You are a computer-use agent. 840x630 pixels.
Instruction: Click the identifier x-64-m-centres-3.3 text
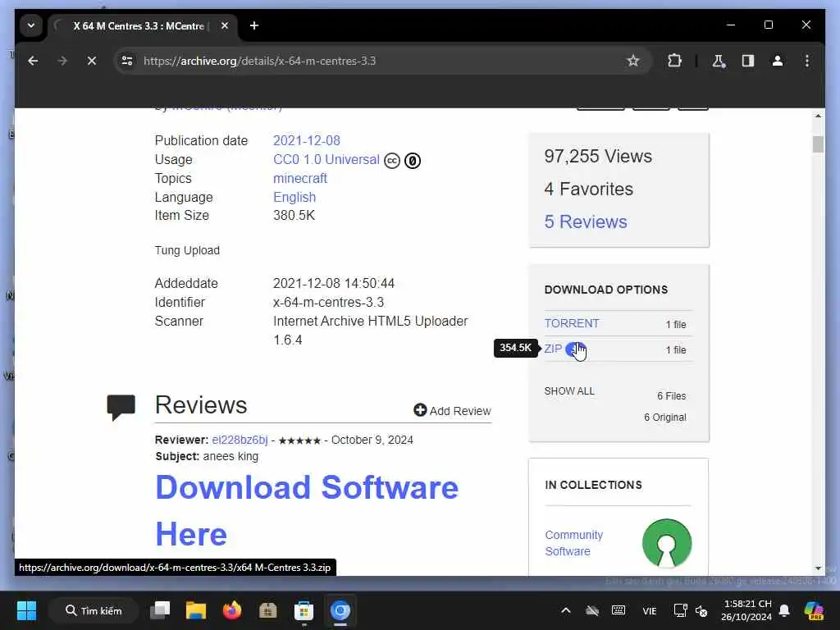328,302
